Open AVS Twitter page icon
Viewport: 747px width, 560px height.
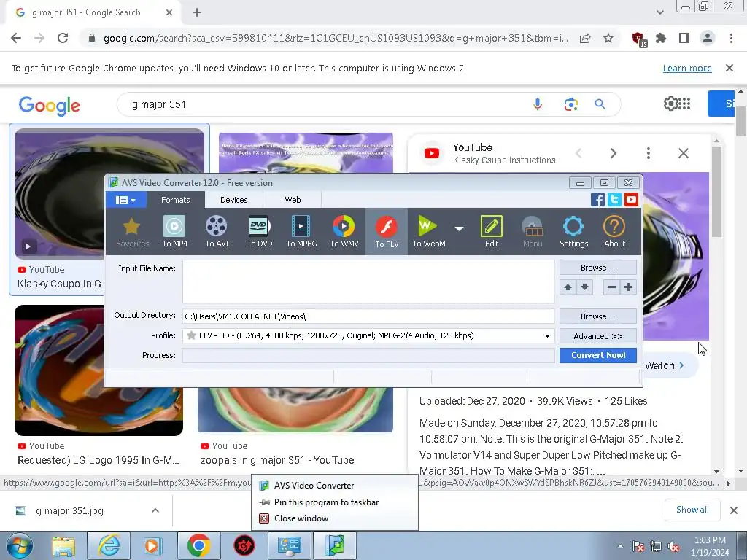614,199
